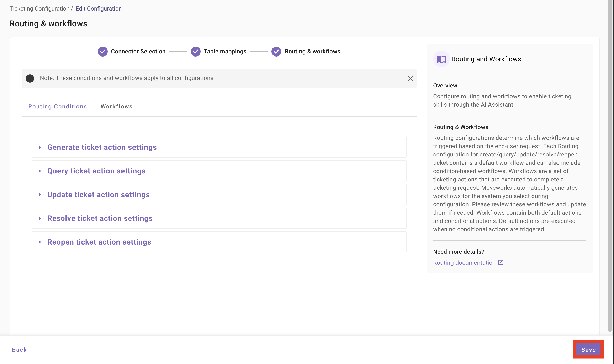
Task: Click the info icon in the note banner
Action: click(30, 78)
